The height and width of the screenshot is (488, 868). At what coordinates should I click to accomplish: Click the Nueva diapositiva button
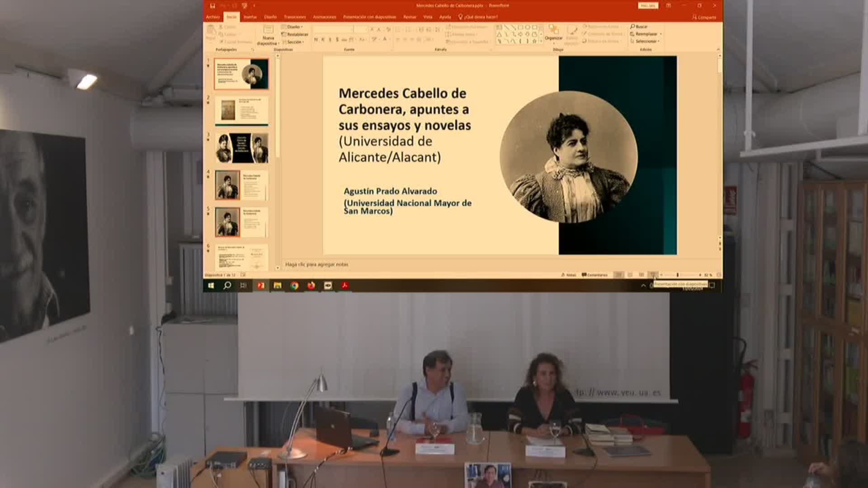tap(268, 35)
